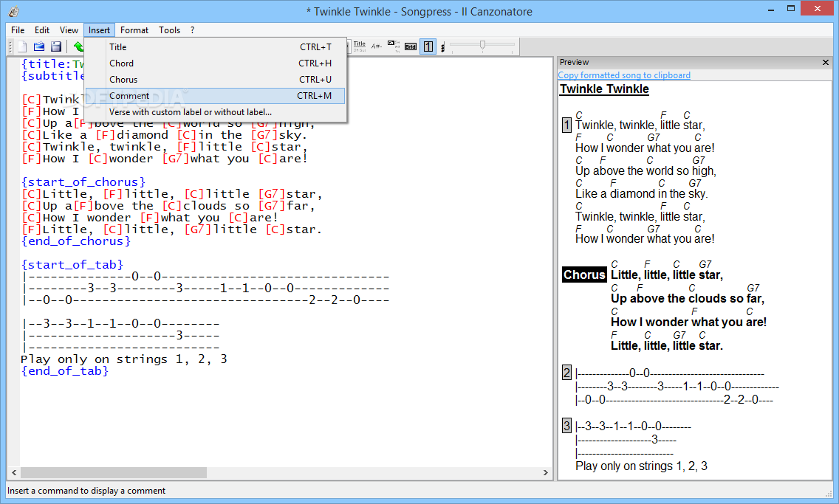
Task: Click the green undo arrow icon
Action: pos(78,47)
